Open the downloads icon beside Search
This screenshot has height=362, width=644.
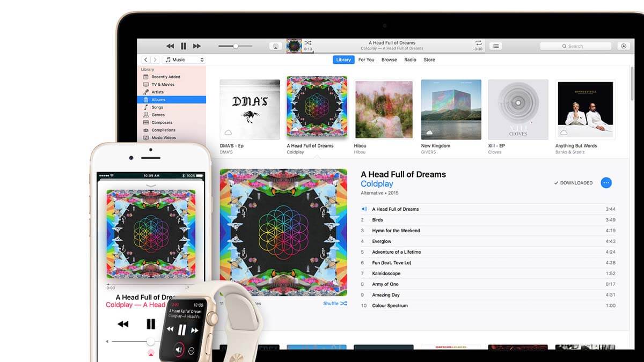(624, 46)
